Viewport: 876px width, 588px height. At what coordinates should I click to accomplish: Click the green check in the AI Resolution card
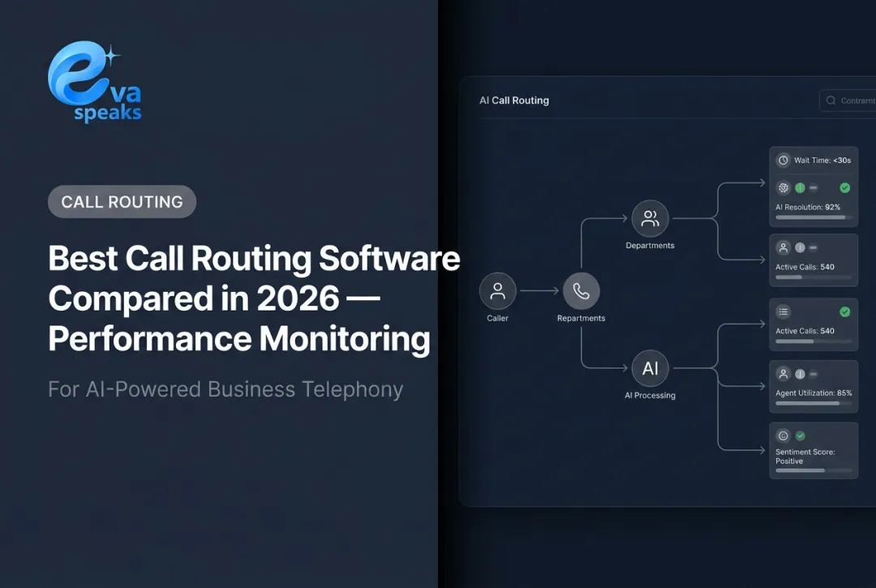(x=844, y=187)
